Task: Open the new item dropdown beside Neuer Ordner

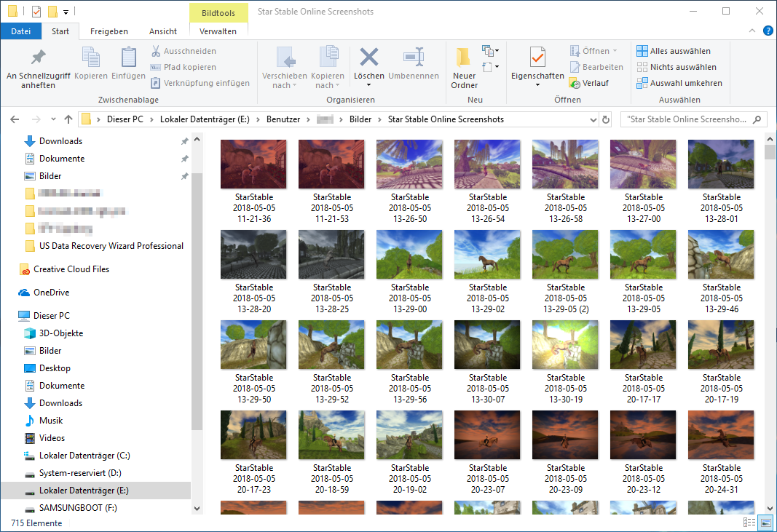Action: click(x=489, y=50)
